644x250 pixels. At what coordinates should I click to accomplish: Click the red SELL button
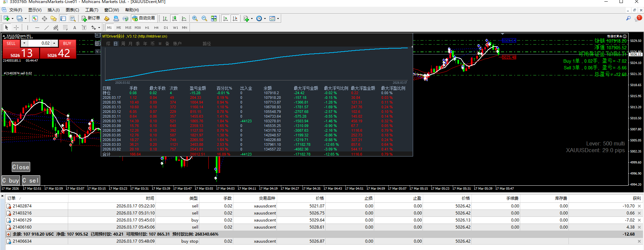[11, 44]
